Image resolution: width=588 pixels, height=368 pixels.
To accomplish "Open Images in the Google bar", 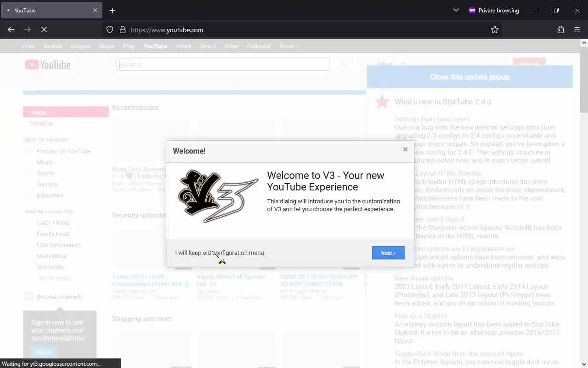I will pos(81,46).
